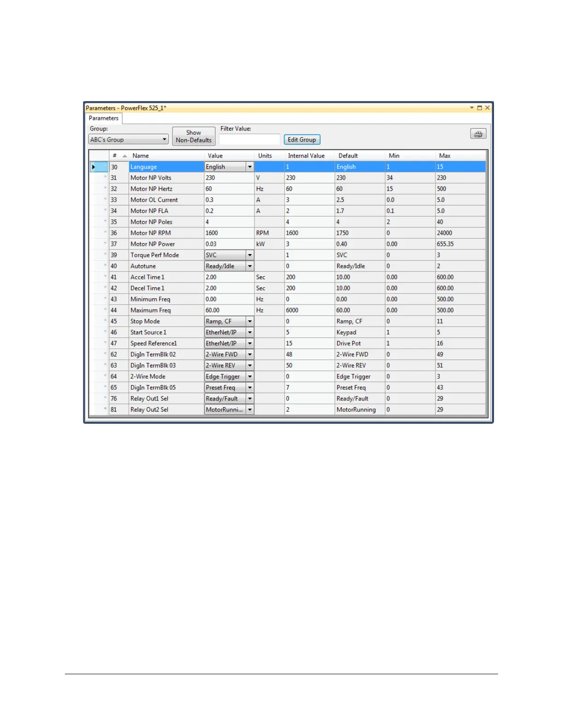Click parameter number 36 cell
Screen dimensions: 563x728
tap(119, 233)
